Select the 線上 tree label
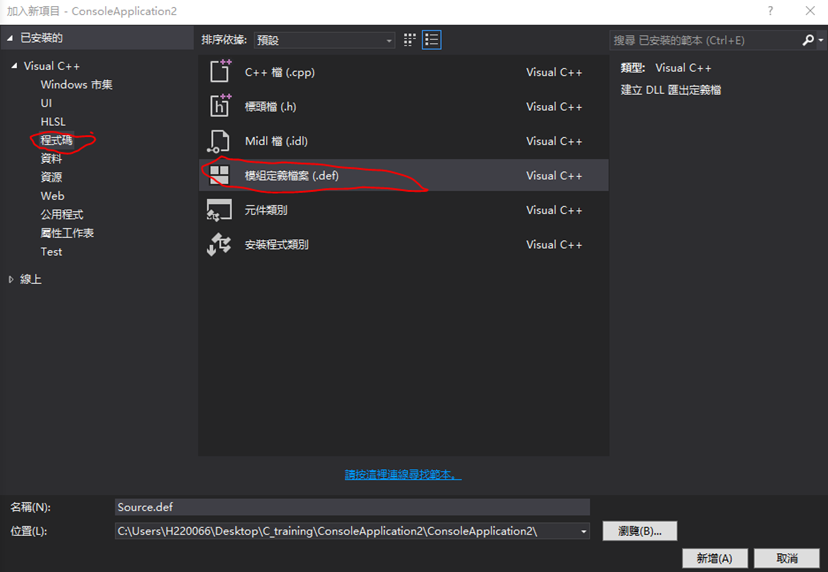Screen dimensions: 828x572 tap(31, 279)
